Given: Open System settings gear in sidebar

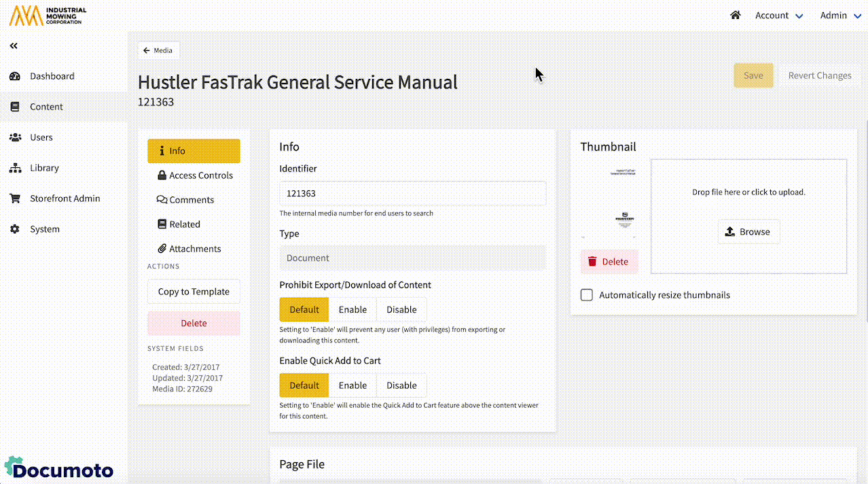Looking at the screenshot, I should click(x=15, y=229).
